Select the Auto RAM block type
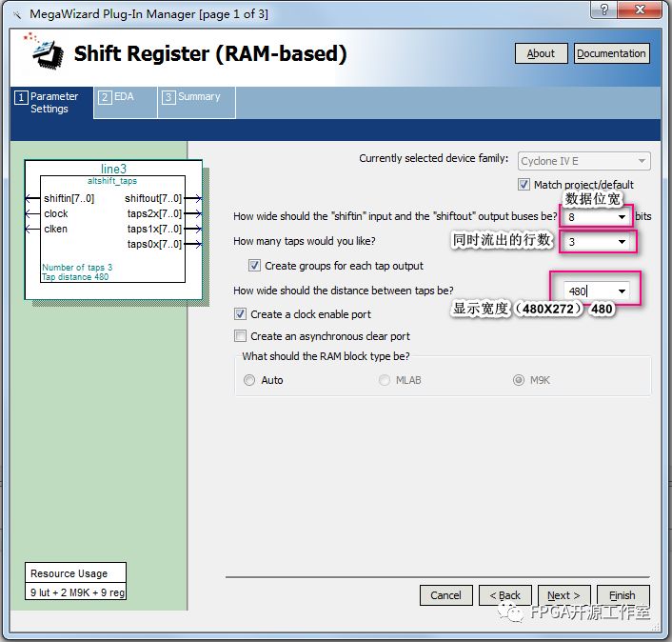Screen dimensions: 672x642 (x=249, y=380)
